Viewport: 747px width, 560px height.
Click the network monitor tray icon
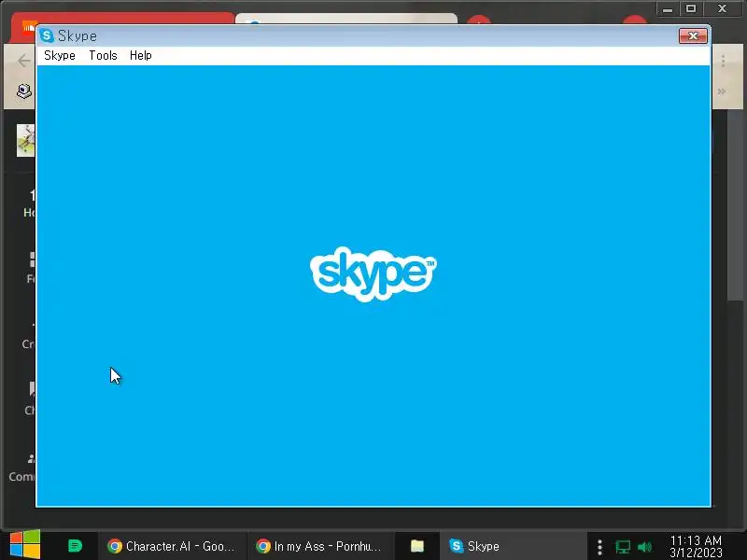(623, 547)
